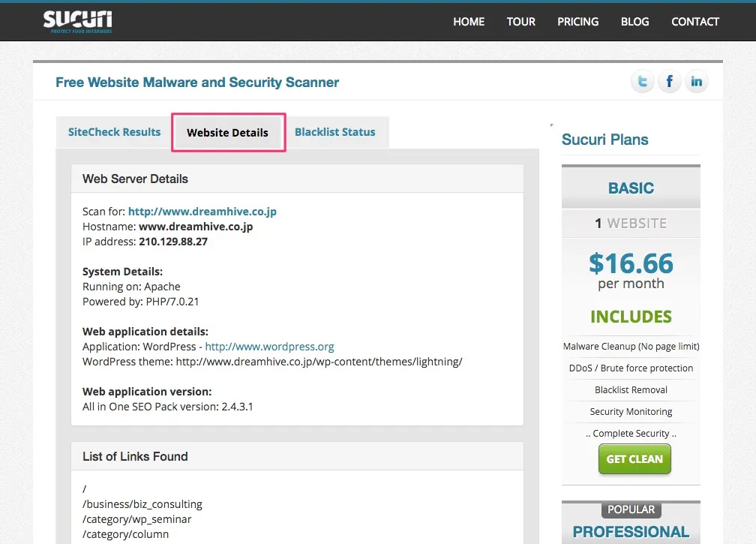Click the Sucuri Plans heading

604,140
